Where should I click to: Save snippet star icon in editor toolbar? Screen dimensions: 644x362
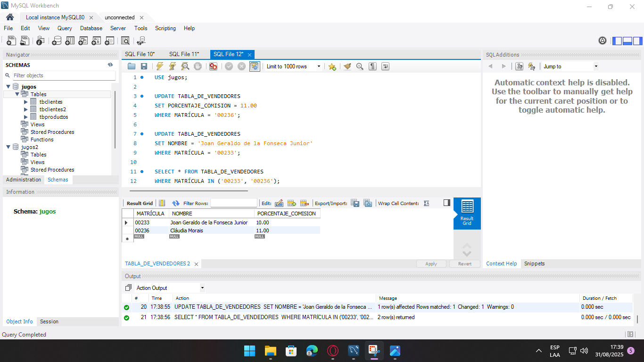(x=332, y=66)
